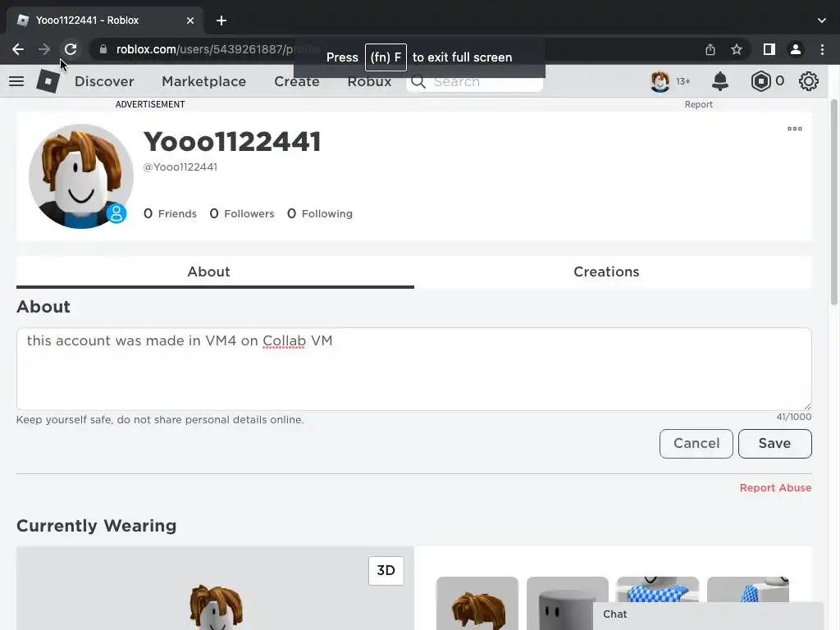View site info via lock icon
The height and width of the screenshot is (630, 840).
pyautogui.click(x=103, y=49)
